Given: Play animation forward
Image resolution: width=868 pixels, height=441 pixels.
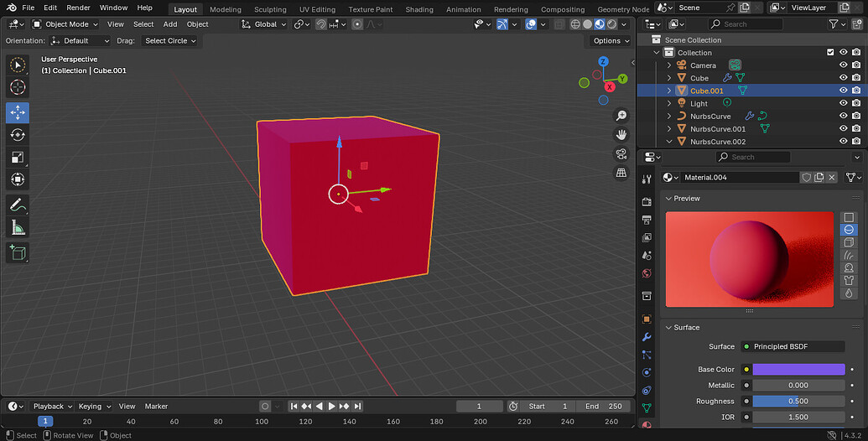Looking at the screenshot, I should coord(331,406).
